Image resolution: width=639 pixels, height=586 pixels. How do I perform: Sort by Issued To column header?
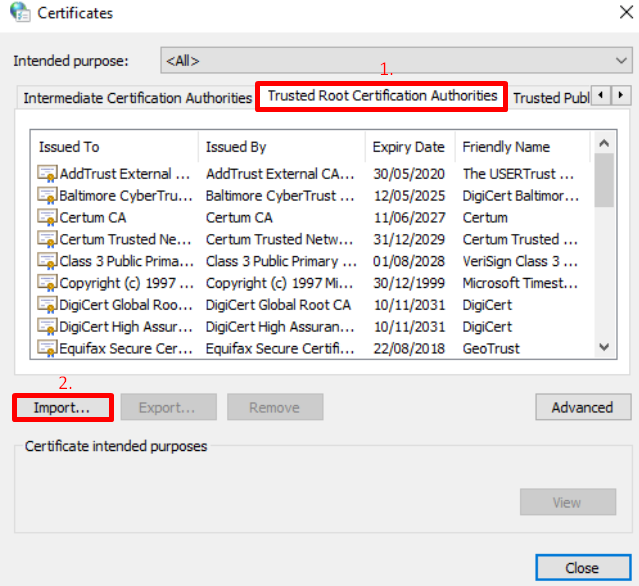(x=114, y=147)
